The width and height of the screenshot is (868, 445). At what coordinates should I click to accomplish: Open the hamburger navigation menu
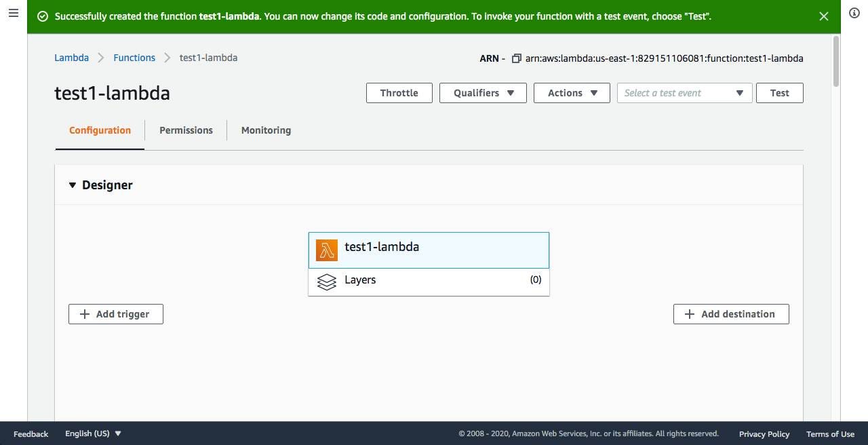[13, 14]
